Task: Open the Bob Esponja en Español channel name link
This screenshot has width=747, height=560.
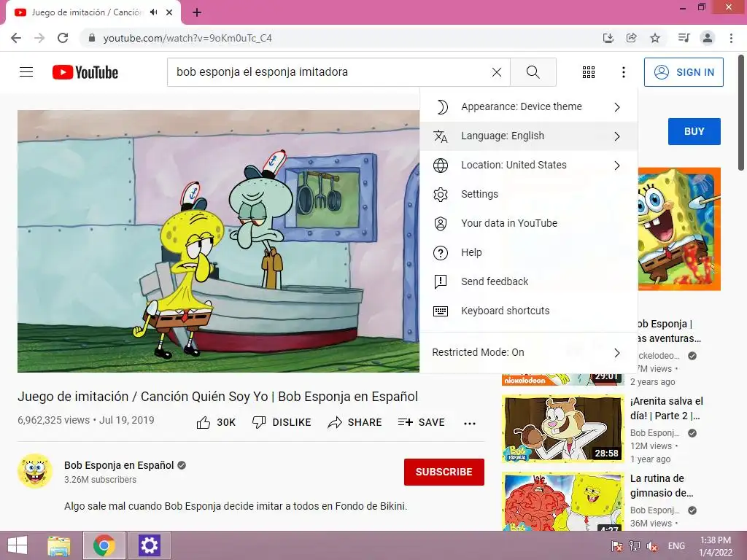Action: point(119,465)
